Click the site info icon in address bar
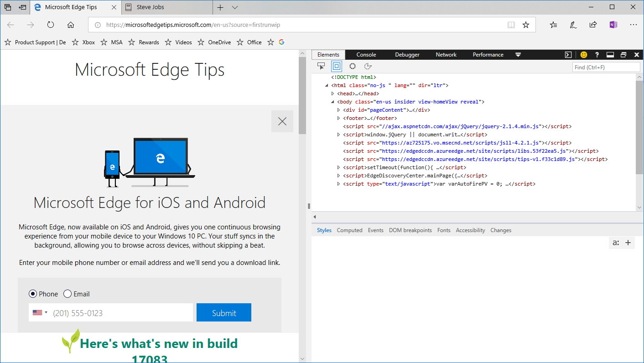644x363 pixels. [98, 25]
